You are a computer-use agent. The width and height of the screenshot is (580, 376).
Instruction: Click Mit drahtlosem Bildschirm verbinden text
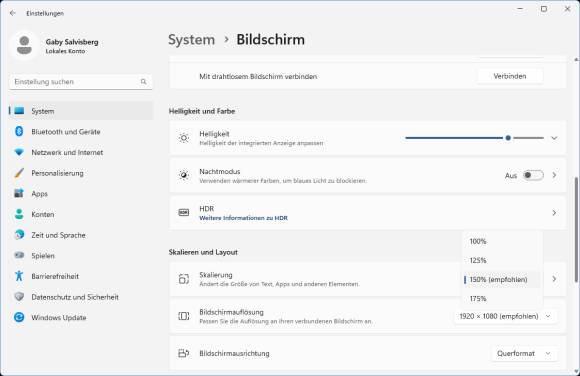click(258, 77)
